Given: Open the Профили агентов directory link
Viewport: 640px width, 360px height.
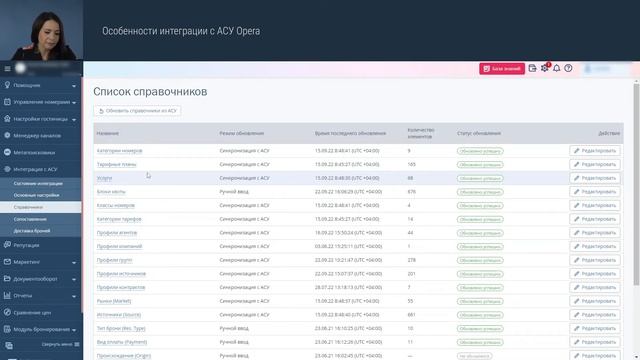Looking at the screenshot, I should [x=117, y=233].
